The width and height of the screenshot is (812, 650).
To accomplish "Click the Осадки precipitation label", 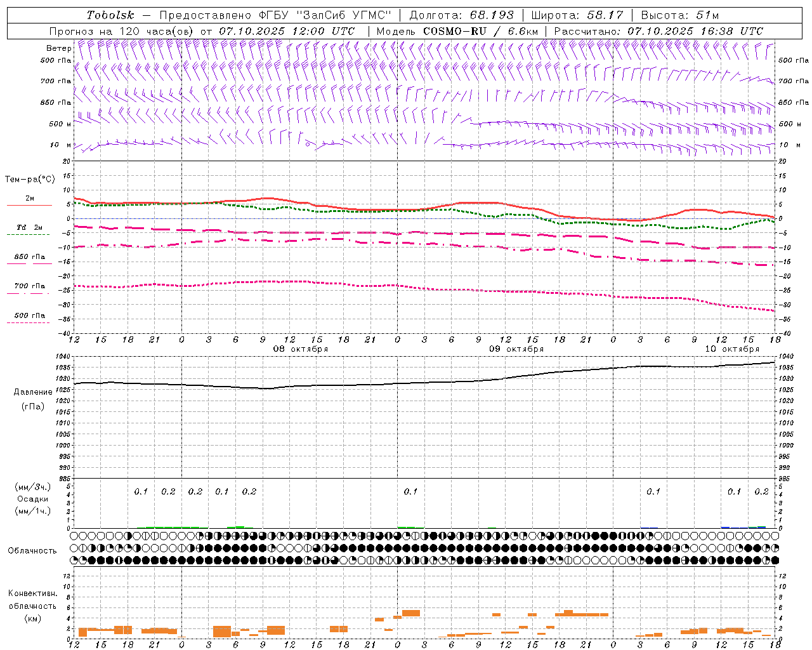I will pyautogui.click(x=33, y=499).
